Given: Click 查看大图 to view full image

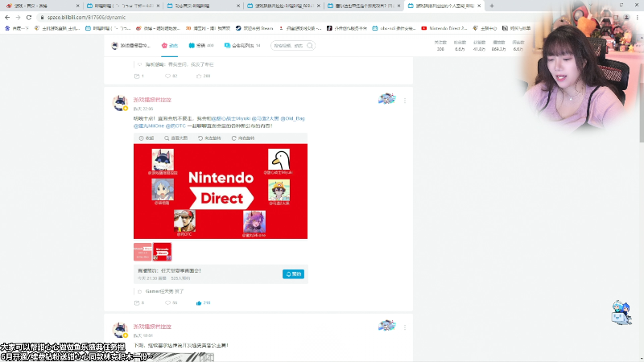Looking at the screenshot, I should point(175,138).
